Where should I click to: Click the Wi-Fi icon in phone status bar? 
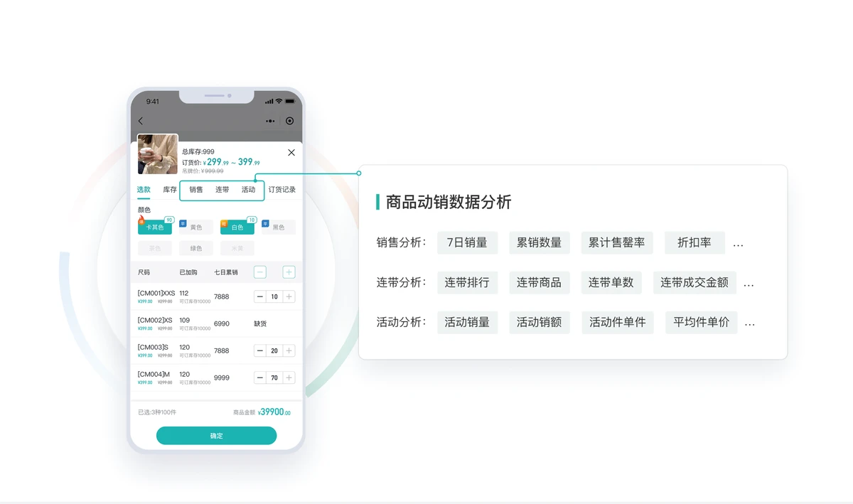coord(279,102)
